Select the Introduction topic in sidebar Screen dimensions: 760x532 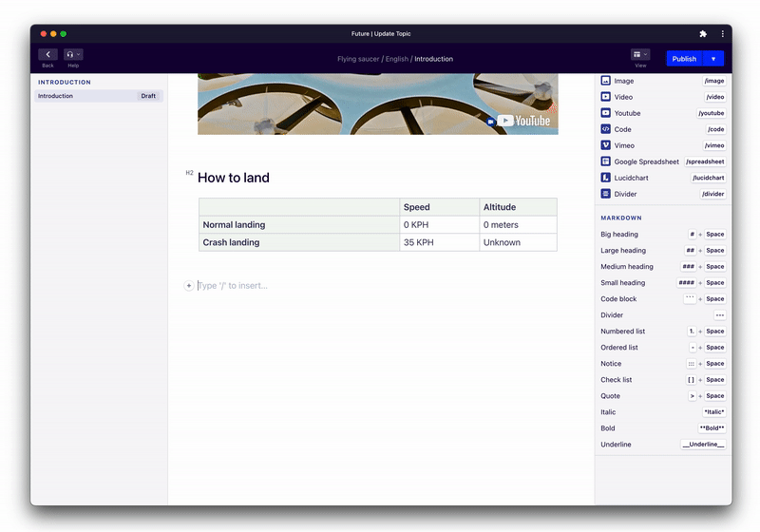click(99, 96)
